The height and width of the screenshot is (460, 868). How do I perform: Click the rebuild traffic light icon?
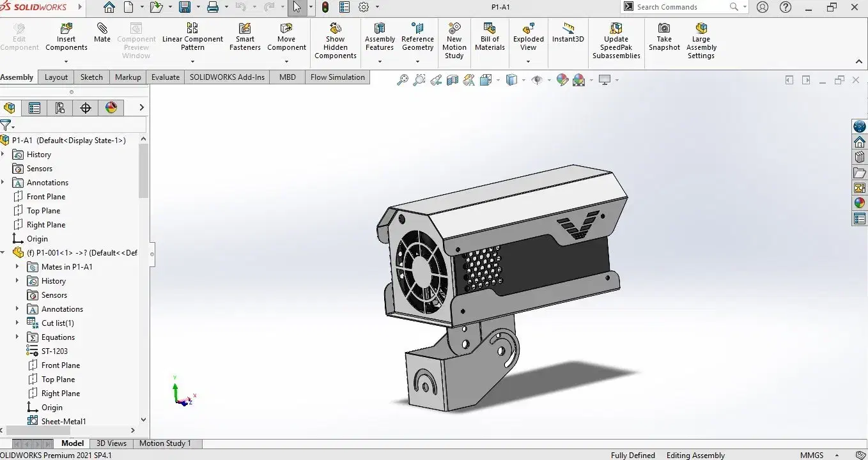click(x=325, y=8)
